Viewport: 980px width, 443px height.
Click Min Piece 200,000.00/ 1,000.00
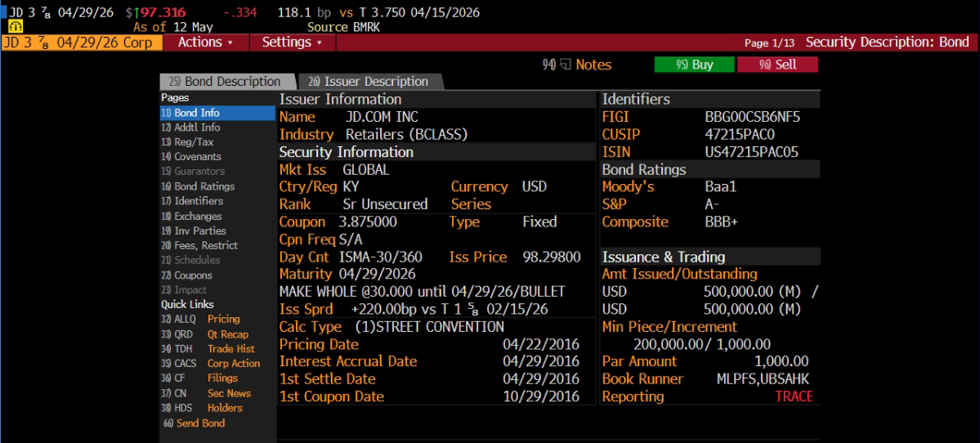click(702, 344)
